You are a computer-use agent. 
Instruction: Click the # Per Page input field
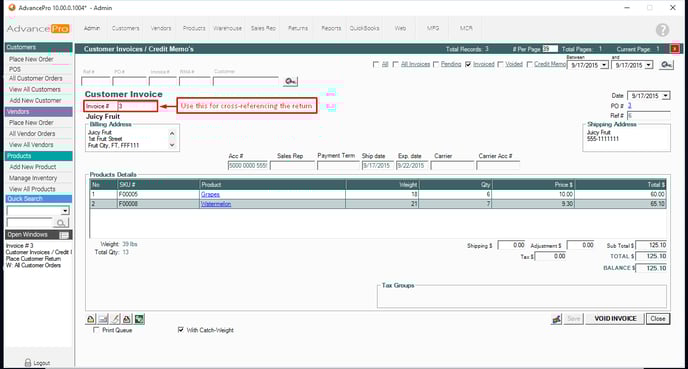coord(550,49)
